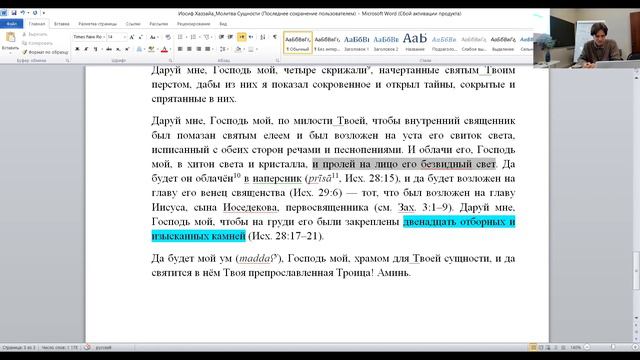
Task: Show paragraph marks and hidden symbols
Action: [x=275, y=37]
